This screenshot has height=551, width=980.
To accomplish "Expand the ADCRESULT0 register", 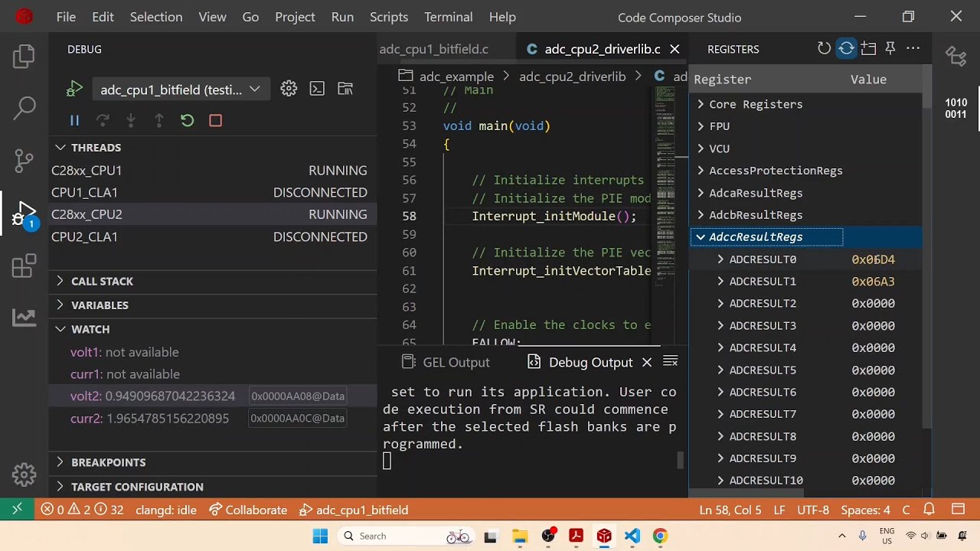I will point(720,259).
